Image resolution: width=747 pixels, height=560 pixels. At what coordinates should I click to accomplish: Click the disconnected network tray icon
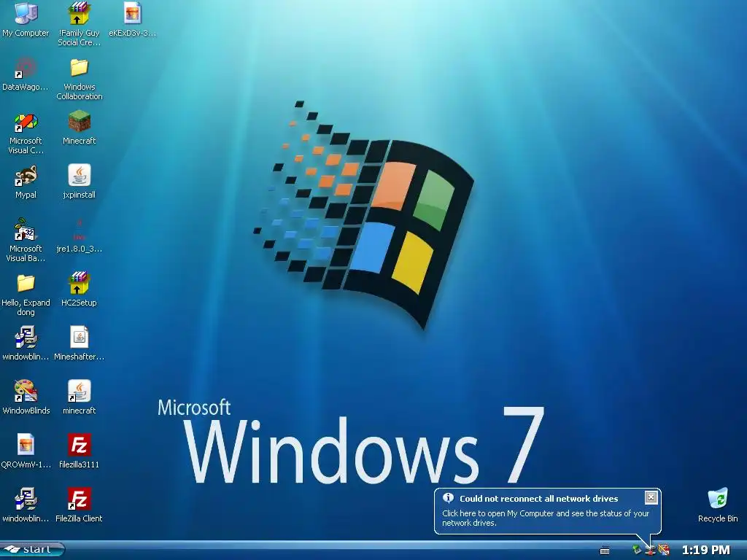(650, 551)
